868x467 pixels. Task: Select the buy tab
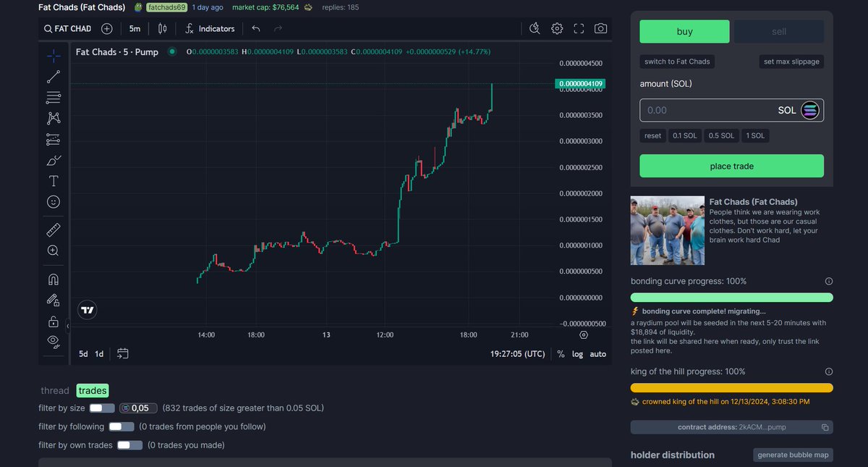click(x=684, y=31)
